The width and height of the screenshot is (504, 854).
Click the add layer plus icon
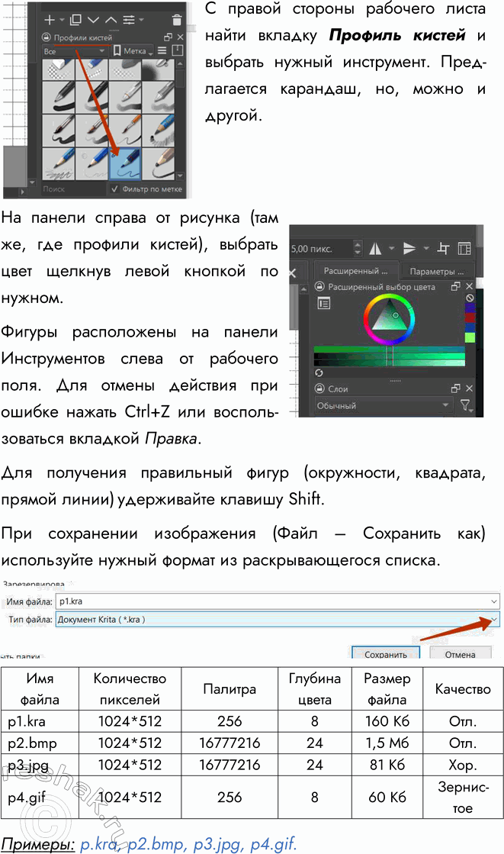pyautogui.click(x=50, y=19)
